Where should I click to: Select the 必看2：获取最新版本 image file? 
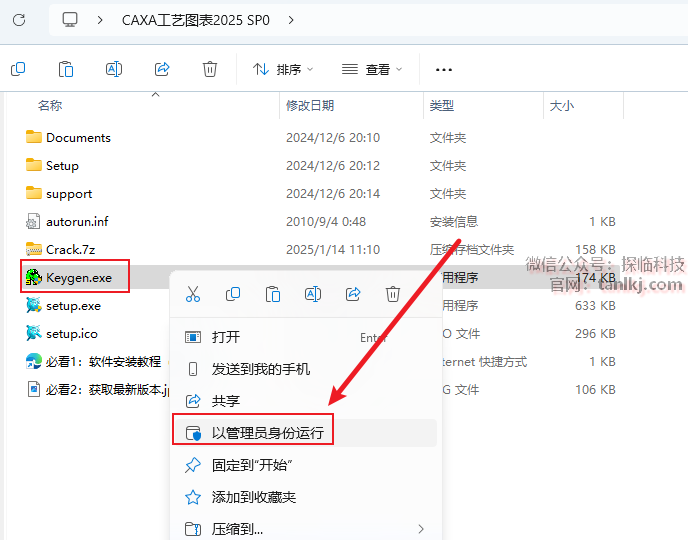[x=108, y=390]
